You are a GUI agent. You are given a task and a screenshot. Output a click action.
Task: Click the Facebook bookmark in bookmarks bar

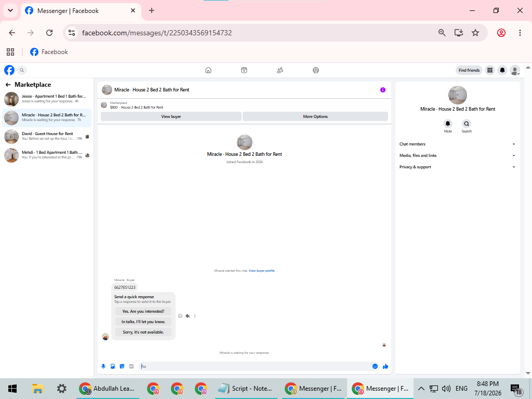pos(49,52)
